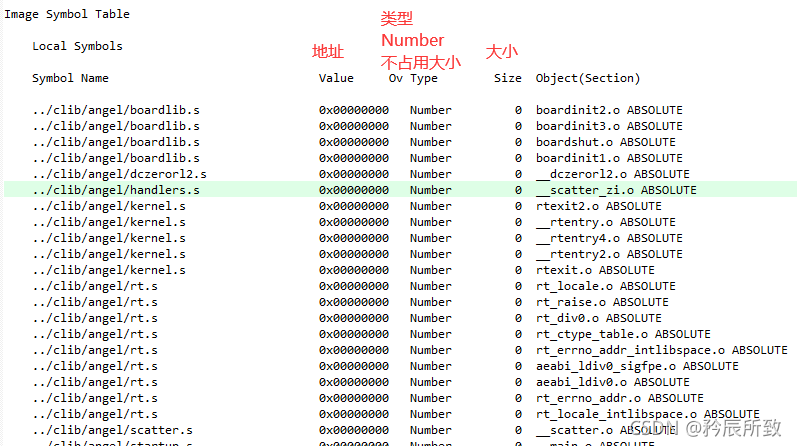Select 'aeabi_ldiv0.o ABSOLUTE' object entry
The height and width of the screenshot is (446, 797).
point(612,382)
